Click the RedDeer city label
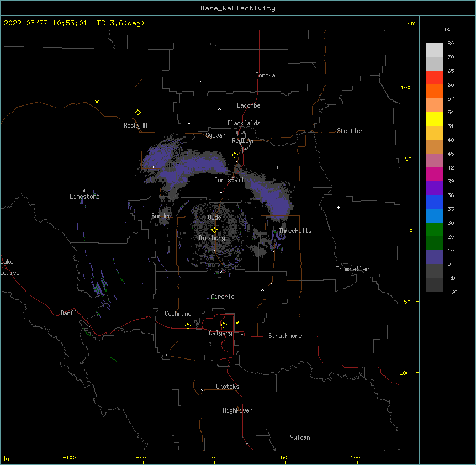The height and width of the screenshot is (465, 476). click(243, 141)
